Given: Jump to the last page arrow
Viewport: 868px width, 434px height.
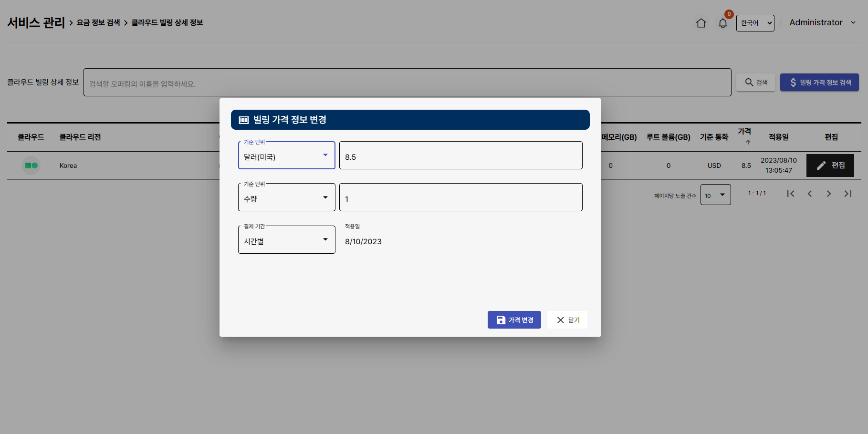Looking at the screenshot, I should point(848,194).
